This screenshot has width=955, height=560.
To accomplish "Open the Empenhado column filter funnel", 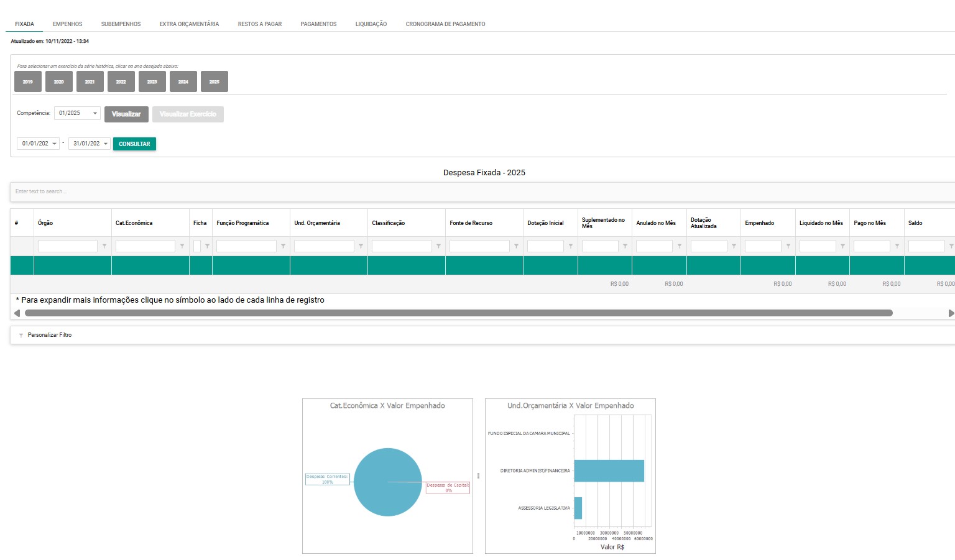I will click(x=788, y=246).
